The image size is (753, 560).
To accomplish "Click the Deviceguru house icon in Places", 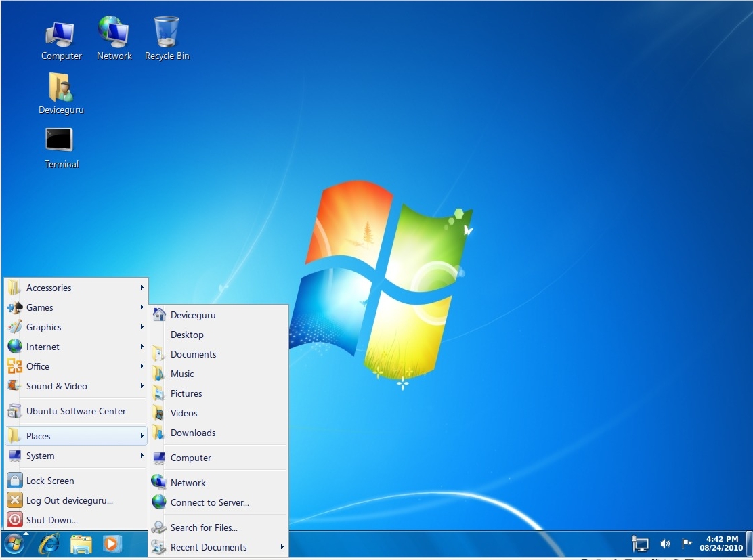I will point(159,315).
